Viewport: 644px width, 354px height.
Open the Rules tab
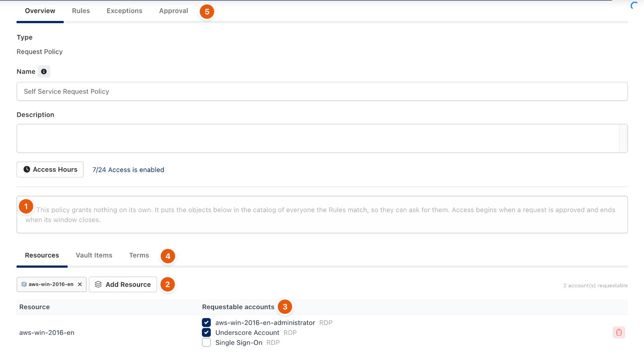[81, 11]
